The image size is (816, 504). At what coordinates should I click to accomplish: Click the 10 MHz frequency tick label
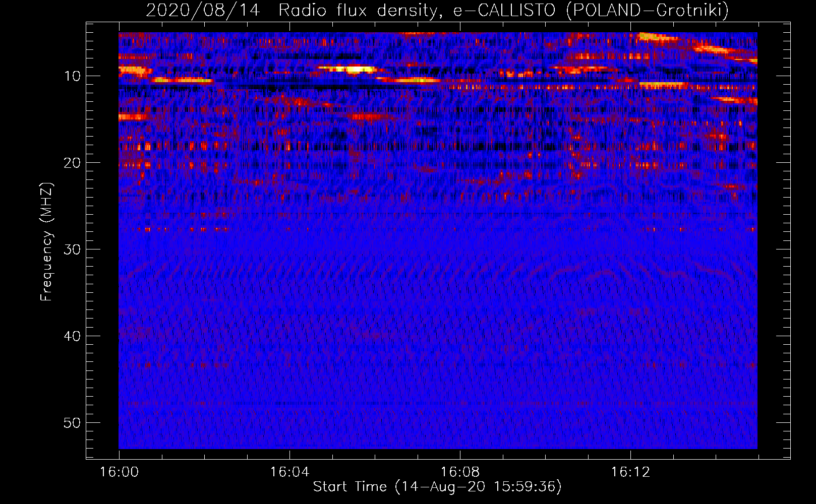pyautogui.click(x=73, y=76)
